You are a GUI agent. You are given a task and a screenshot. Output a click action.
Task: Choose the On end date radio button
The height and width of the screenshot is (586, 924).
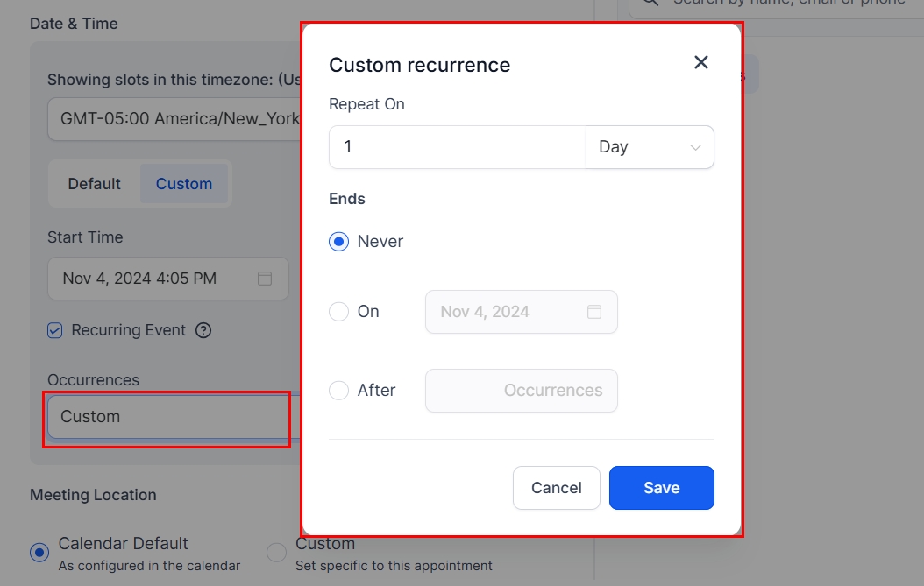pyautogui.click(x=339, y=312)
